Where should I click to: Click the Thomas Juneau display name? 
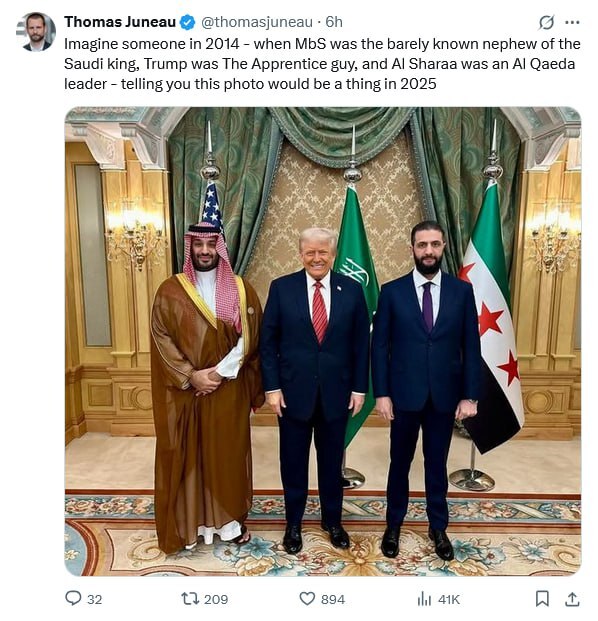click(x=120, y=22)
